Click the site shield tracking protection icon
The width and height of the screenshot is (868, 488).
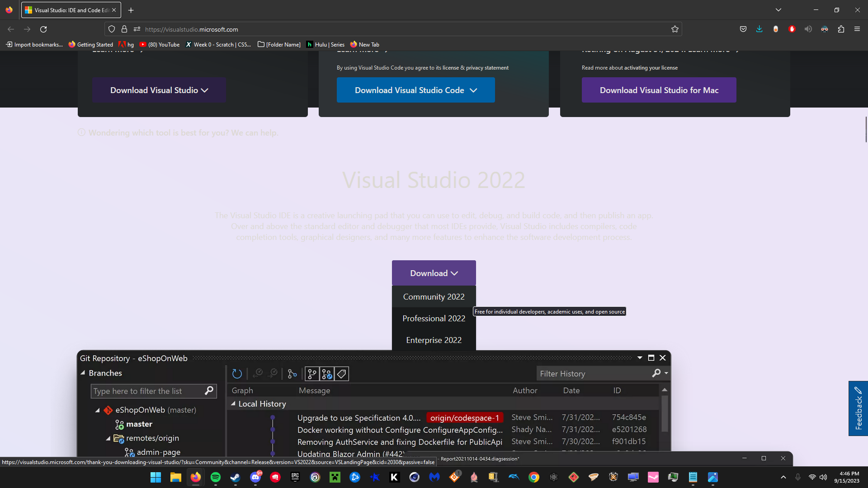[112, 29]
